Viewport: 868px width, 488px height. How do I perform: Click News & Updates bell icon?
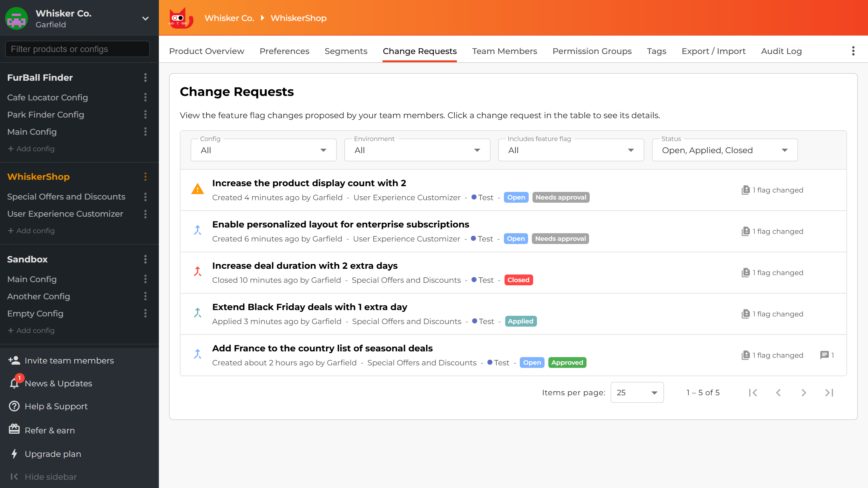pos(14,383)
